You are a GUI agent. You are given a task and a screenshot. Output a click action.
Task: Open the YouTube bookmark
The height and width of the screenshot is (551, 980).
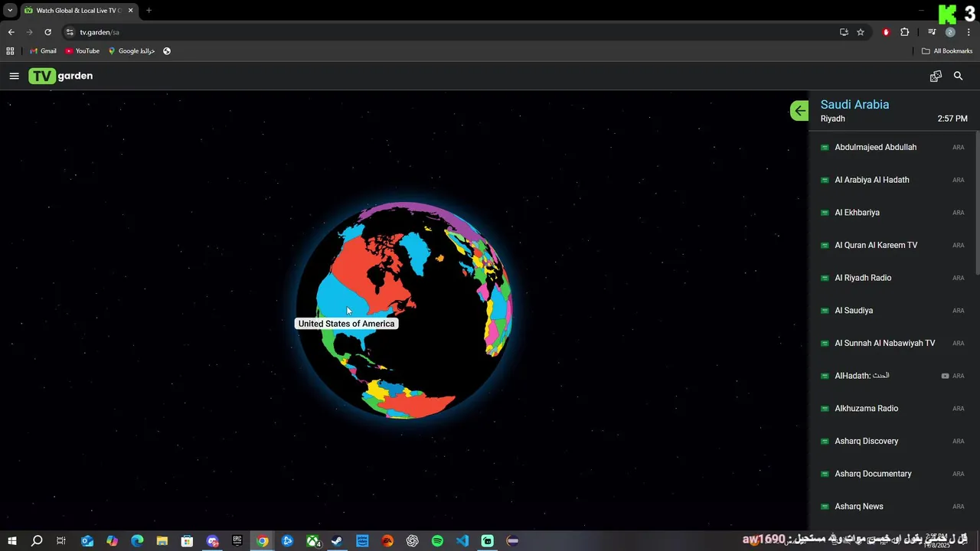point(83,51)
